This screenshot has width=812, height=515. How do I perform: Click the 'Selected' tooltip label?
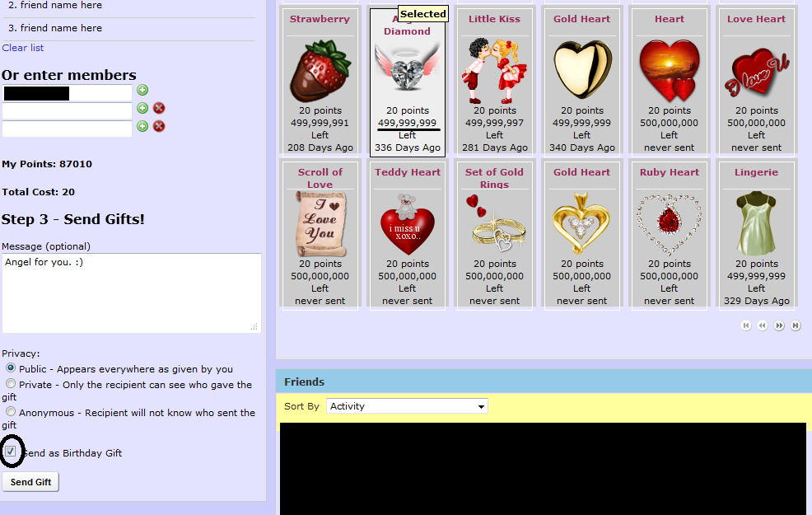(x=423, y=14)
